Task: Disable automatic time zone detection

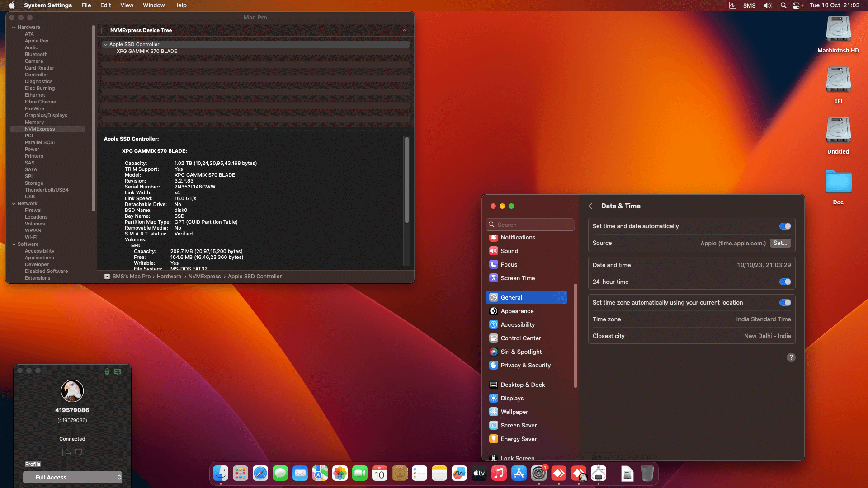Action: pyautogui.click(x=785, y=302)
